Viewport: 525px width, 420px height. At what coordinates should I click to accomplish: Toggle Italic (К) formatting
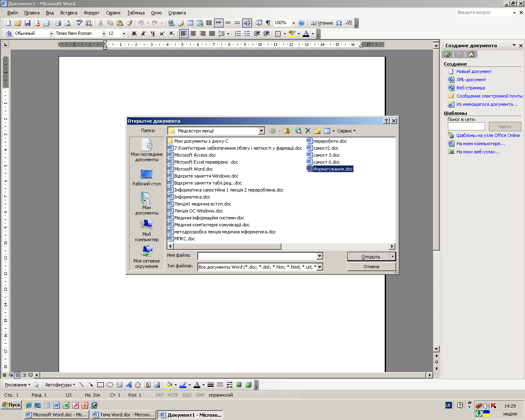click(144, 34)
